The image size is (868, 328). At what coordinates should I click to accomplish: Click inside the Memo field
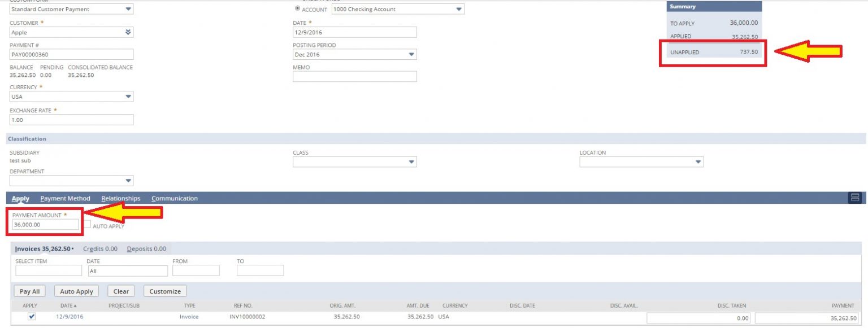[354, 76]
